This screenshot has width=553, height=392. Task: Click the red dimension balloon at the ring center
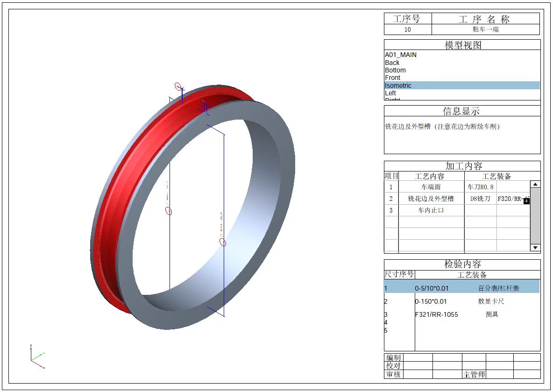click(170, 212)
